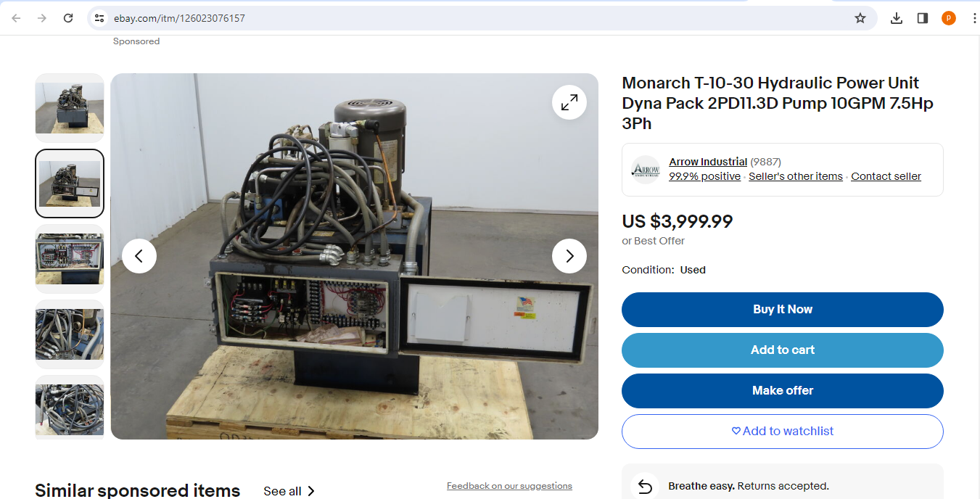Expand product image to full screen
This screenshot has height=499, width=980.
click(569, 102)
